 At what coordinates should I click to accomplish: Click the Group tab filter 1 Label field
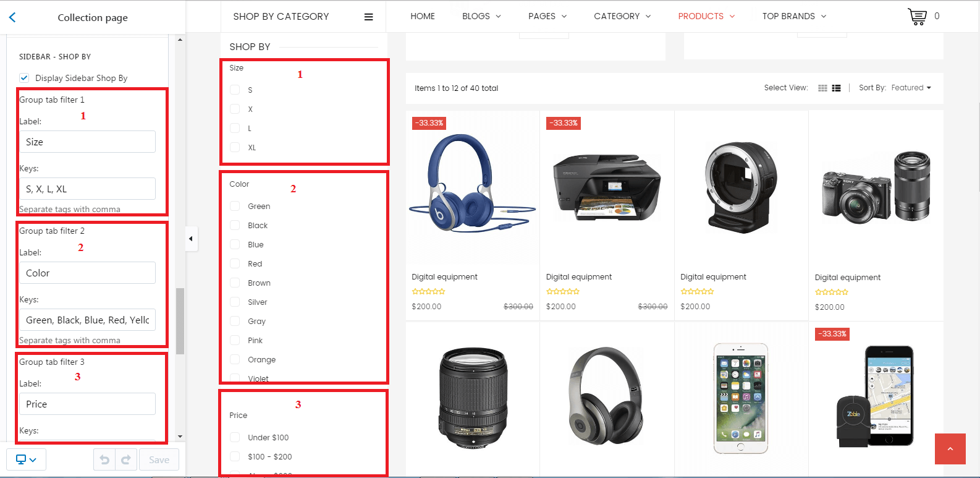[87, 142]
